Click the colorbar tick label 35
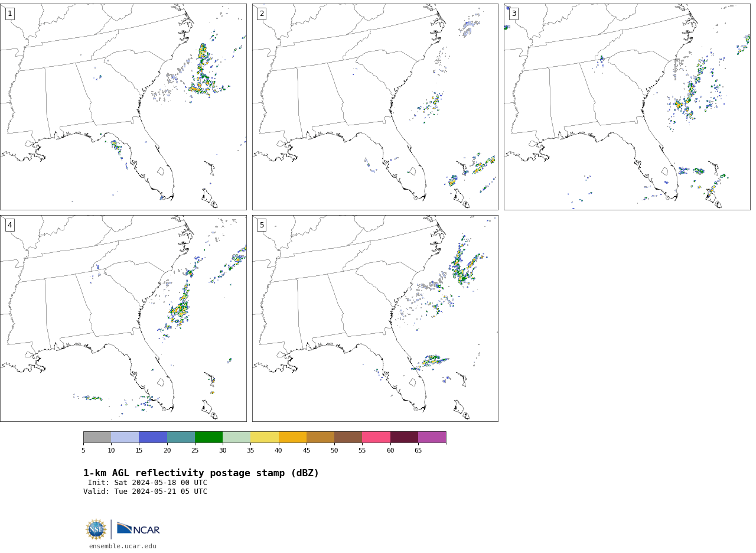The height and width of the screenshot is (553, 756). [x=250, y=450]
